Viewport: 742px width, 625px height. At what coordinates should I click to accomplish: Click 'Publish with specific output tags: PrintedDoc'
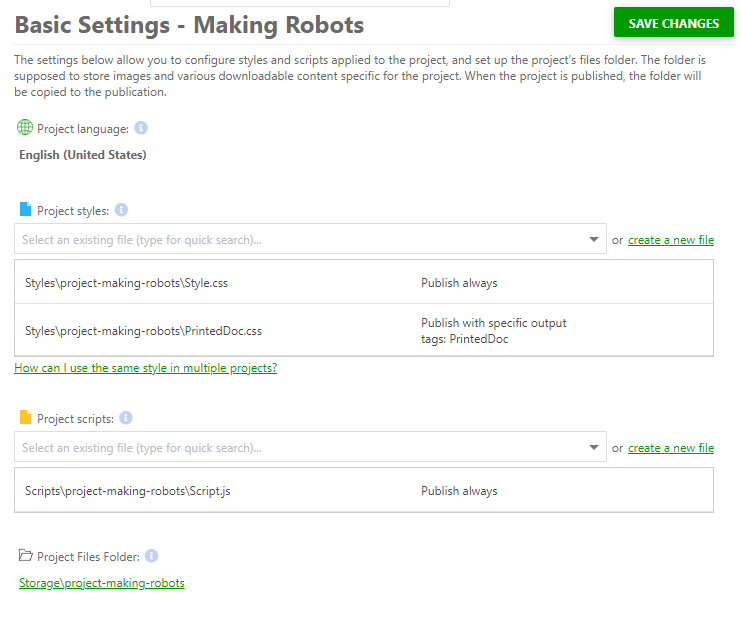tap(494, 331)
